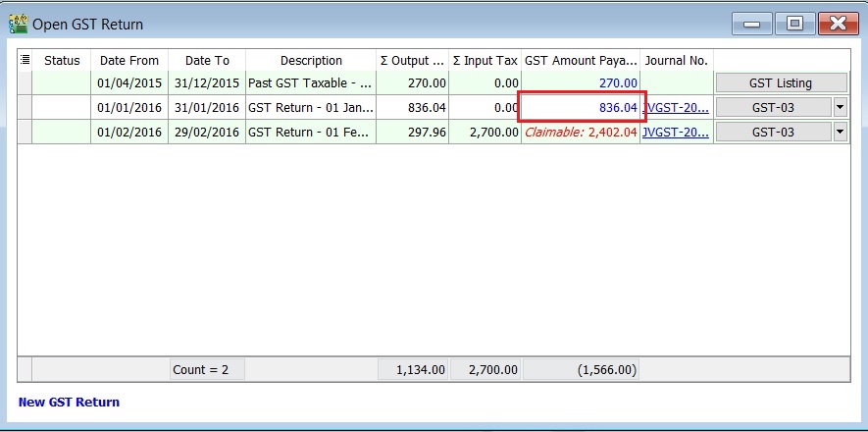The width and height of the screenshot is (868, 432).
Task: Open journal link in the 01/02/2016 row
Action: tap(676, 132)
